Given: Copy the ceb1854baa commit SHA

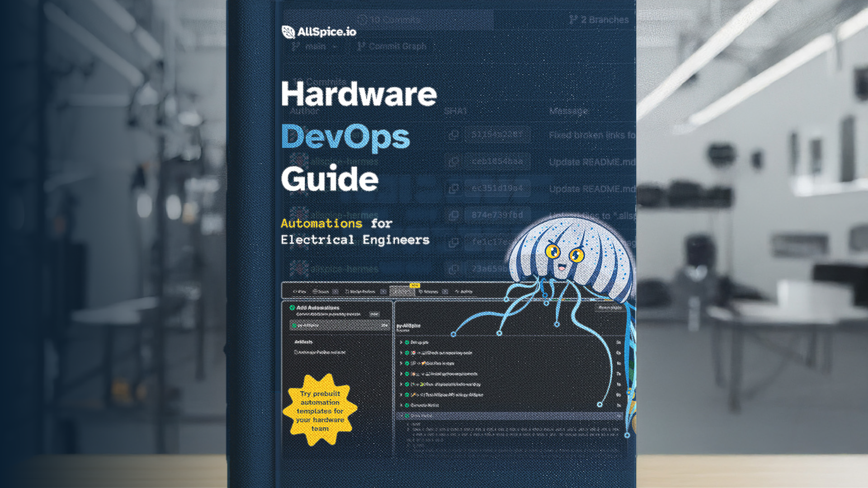Looking at the screenshot, I should tap(453, 161).
